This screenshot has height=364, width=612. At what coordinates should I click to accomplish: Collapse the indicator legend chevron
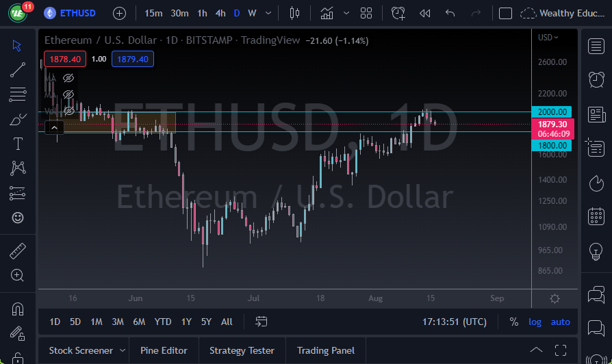click(x=54, y=127)
